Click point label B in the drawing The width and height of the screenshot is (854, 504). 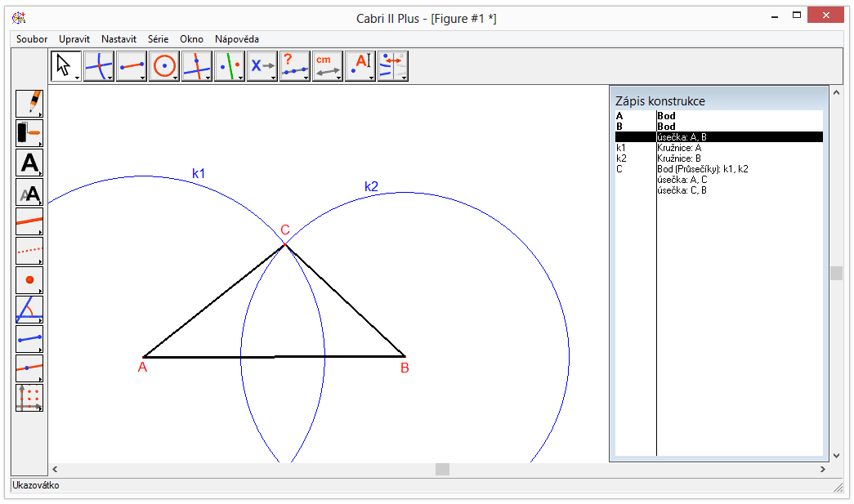click(405, 368)
